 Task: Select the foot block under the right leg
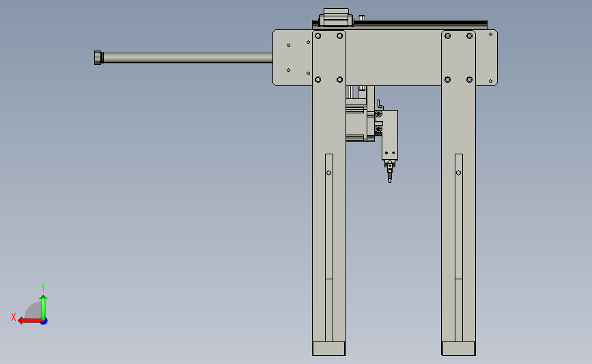tap(458, 348)
